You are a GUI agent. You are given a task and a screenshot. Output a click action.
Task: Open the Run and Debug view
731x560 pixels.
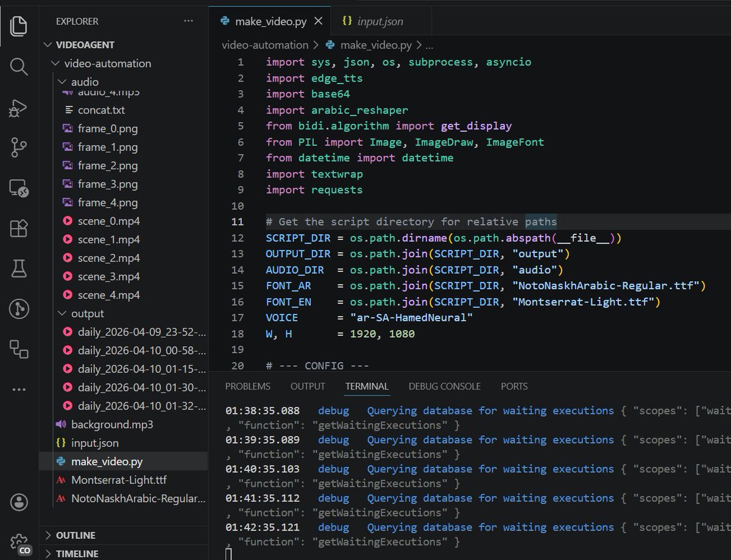coord(19,108)
